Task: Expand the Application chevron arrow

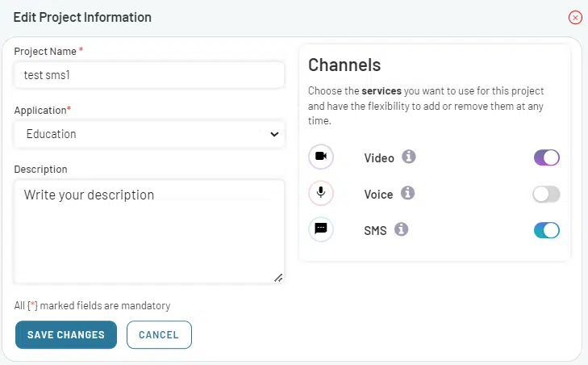Action: pos(274,134)
